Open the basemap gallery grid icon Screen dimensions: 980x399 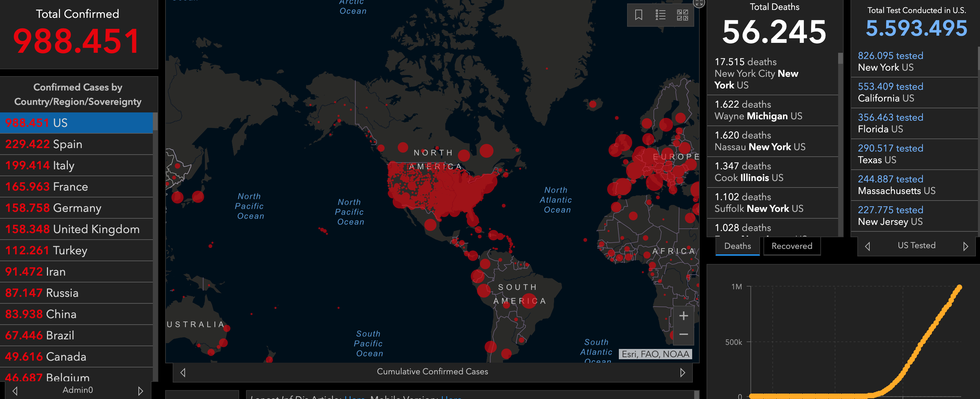pyautogui.click(x=682, y=15)
